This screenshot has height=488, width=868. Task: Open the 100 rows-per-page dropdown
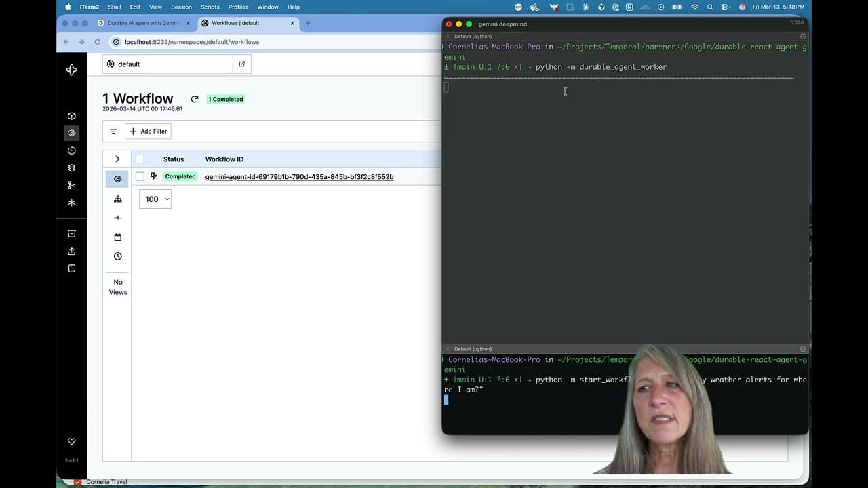tap(155, 199)
